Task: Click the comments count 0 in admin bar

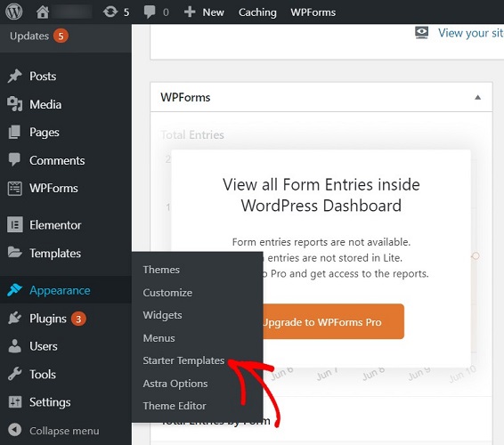Action: tap(166, 12)
